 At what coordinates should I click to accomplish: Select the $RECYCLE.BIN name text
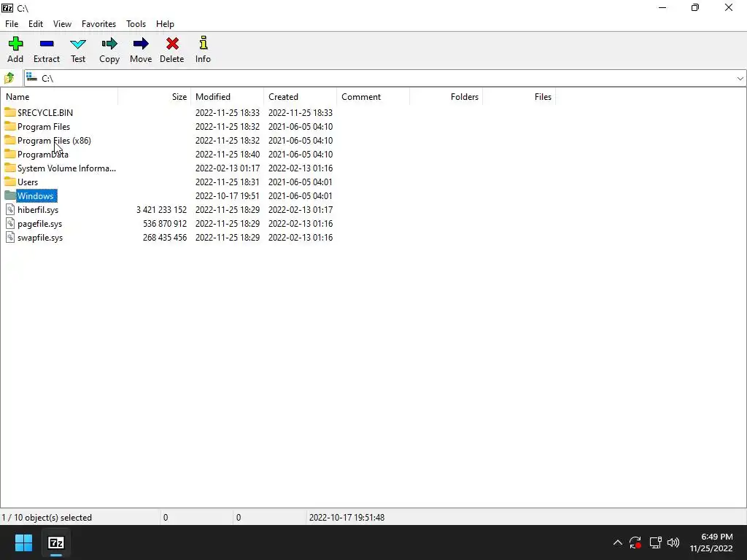(45, 113)
